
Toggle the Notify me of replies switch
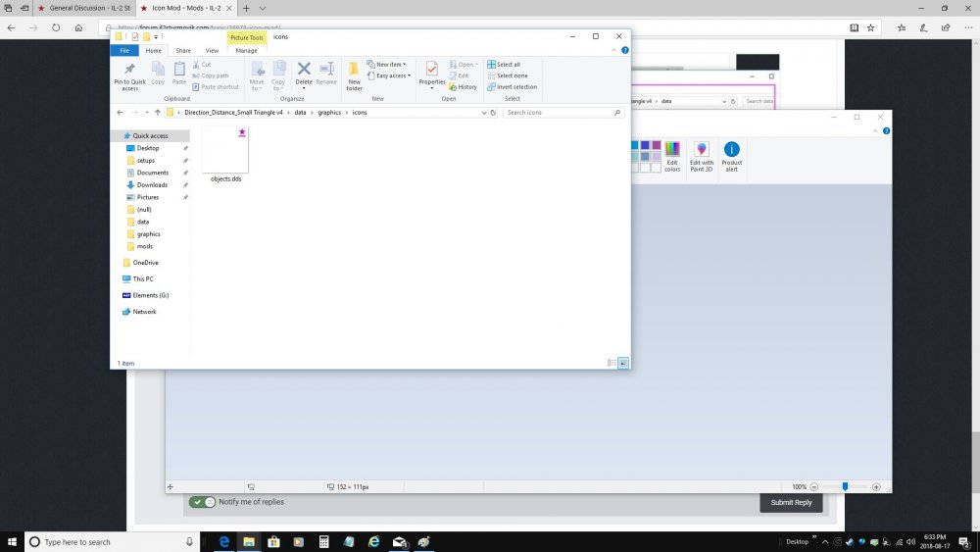click(203, 502)
